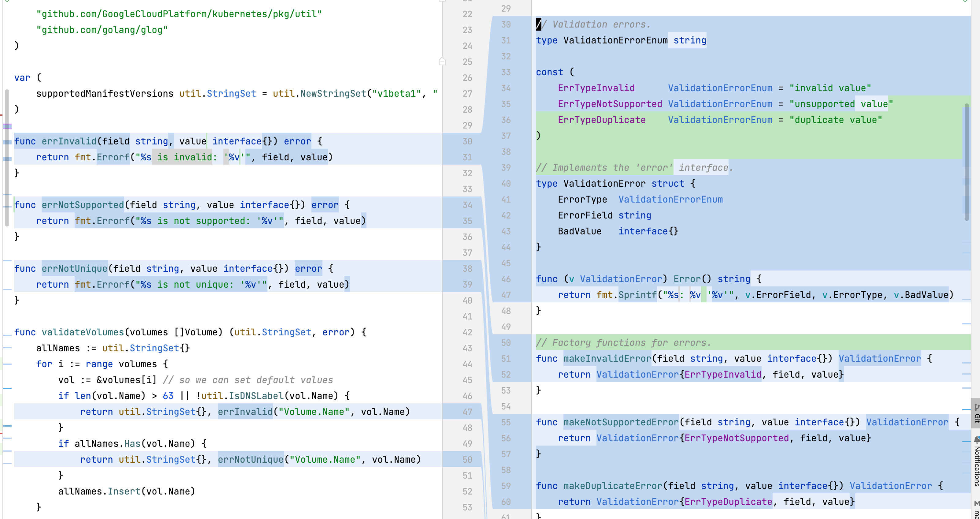
Task: Click the ErrTypeDuplicate constant on line 36
Action: (x=601, y=120)
